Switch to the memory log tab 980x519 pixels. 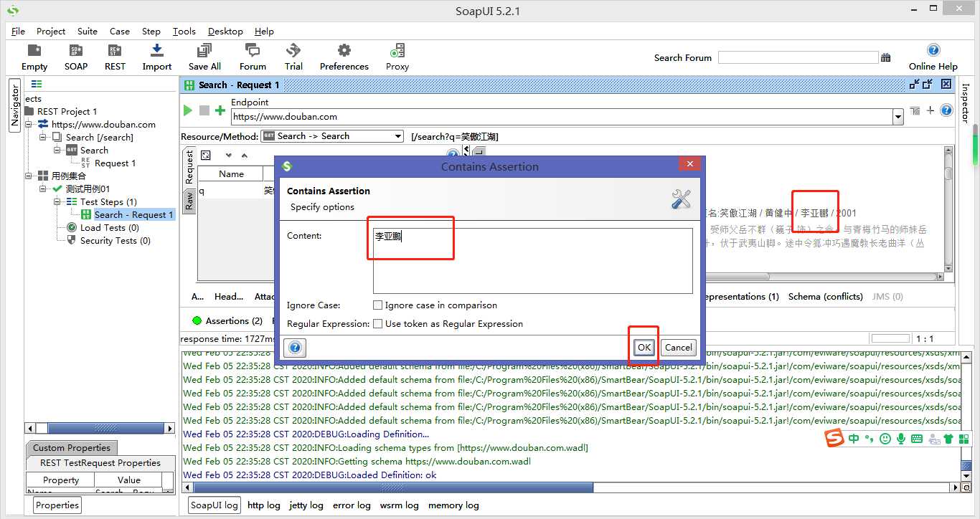click(453, 505)
